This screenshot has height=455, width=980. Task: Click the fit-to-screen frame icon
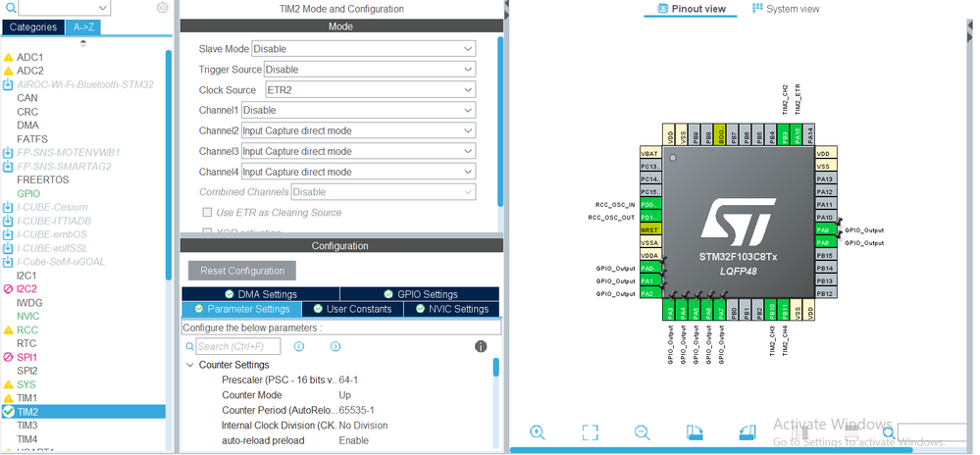pos(590,432)
